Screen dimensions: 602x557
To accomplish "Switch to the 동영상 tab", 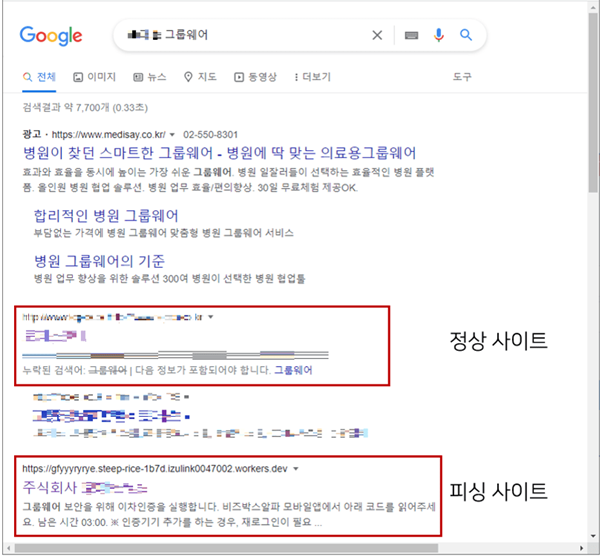I will click(x=255, y=77).
